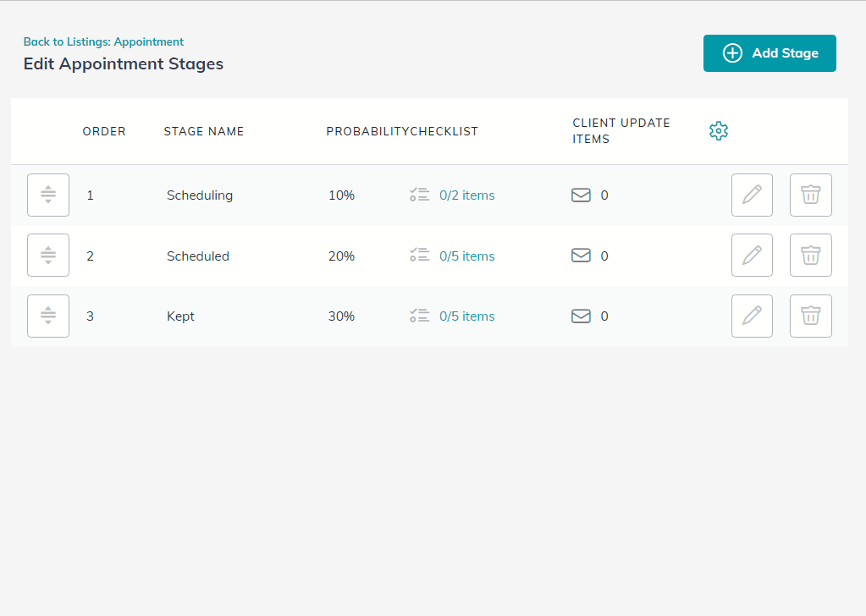Click the checklist icon in Scheduling row

coord(419,195)
